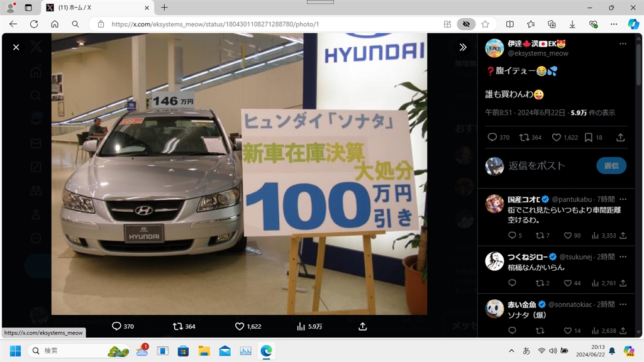This screenshot has height=362, width=644.
Task: Open a new browser tab
Action: pos(164,8)
